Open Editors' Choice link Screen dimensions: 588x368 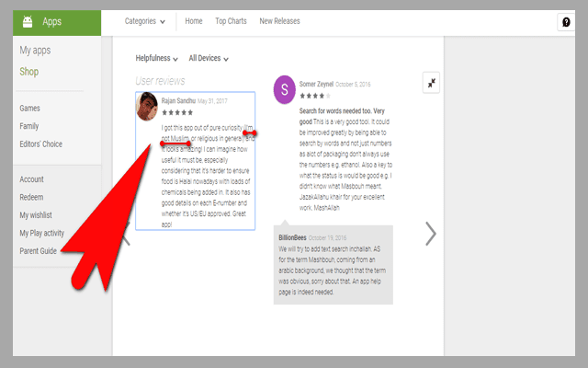41,144
